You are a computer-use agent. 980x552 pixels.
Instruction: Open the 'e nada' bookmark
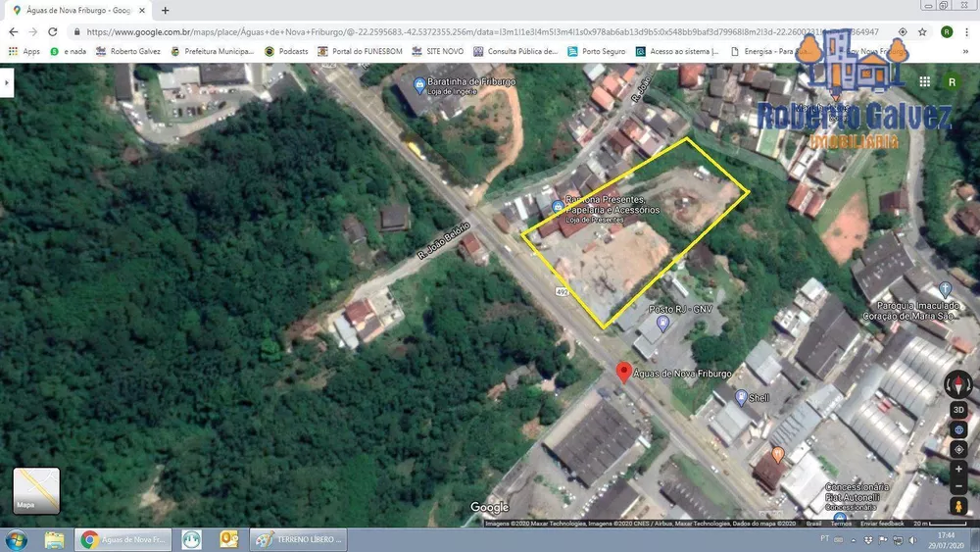[x=69, y=51]
